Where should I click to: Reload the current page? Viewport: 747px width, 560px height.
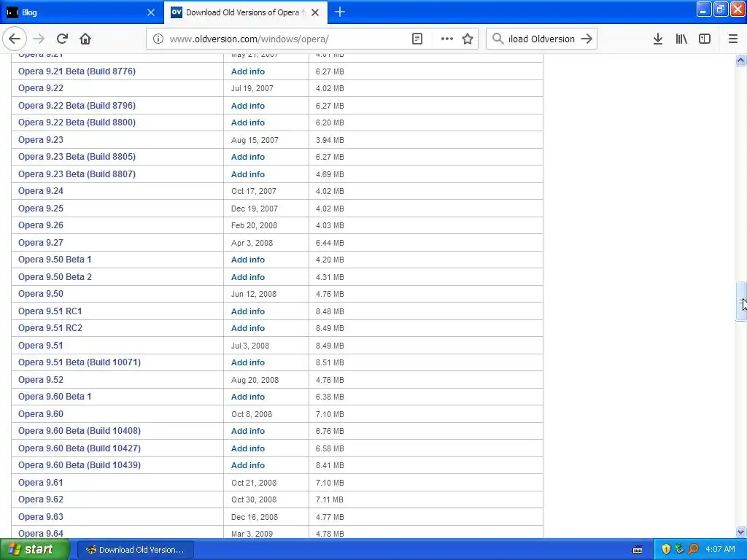[x=63, y=39]
